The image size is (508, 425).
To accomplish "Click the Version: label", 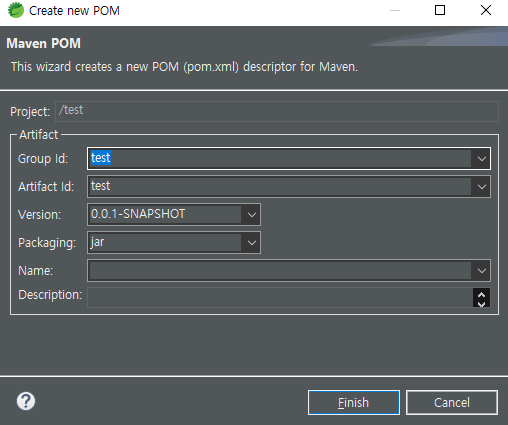I will coord(39,215).
